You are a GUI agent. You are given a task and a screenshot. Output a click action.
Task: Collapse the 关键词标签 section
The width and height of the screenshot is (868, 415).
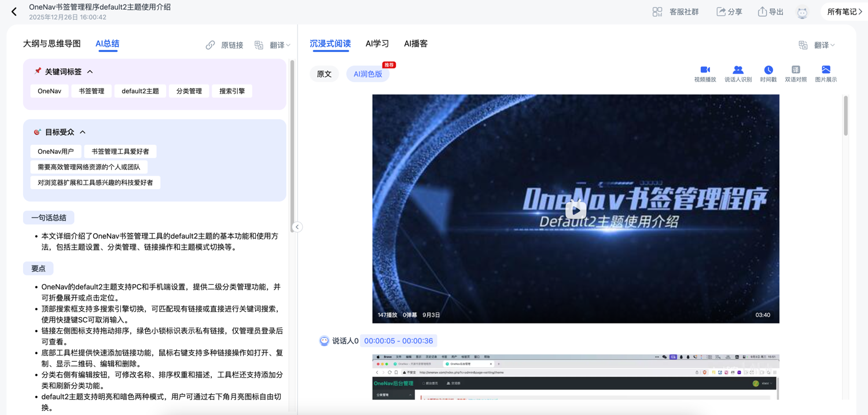click(90, 72)
